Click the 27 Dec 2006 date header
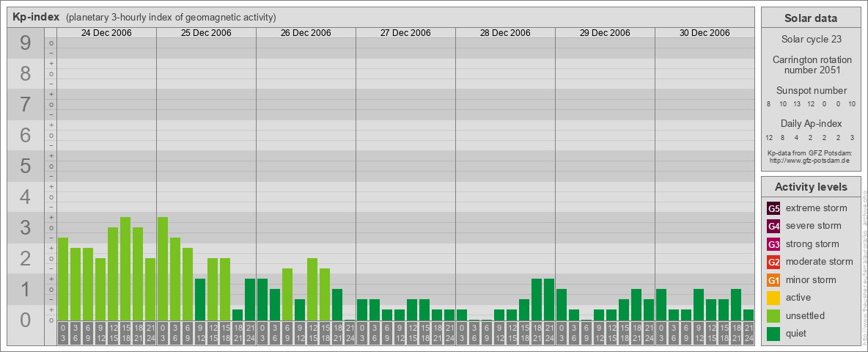 coord(405,33)
